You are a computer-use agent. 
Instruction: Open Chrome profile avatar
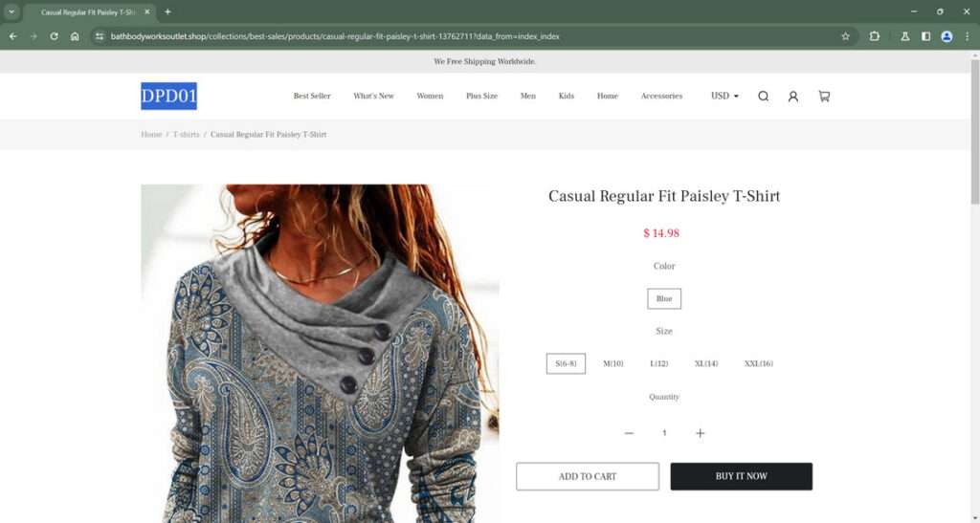[947, 36]
